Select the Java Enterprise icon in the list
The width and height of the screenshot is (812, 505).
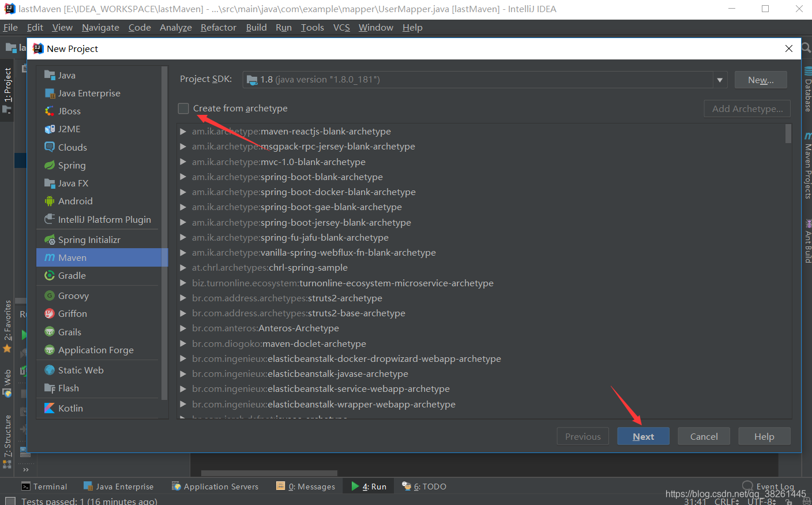pyautogui.click(x=50, y=93)
